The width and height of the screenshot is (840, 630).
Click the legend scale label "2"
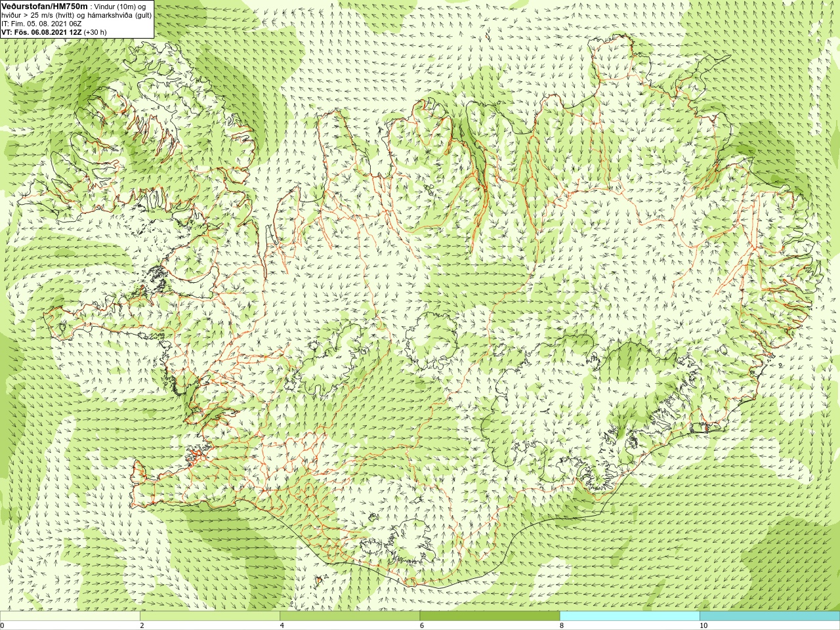pos(142,625)
